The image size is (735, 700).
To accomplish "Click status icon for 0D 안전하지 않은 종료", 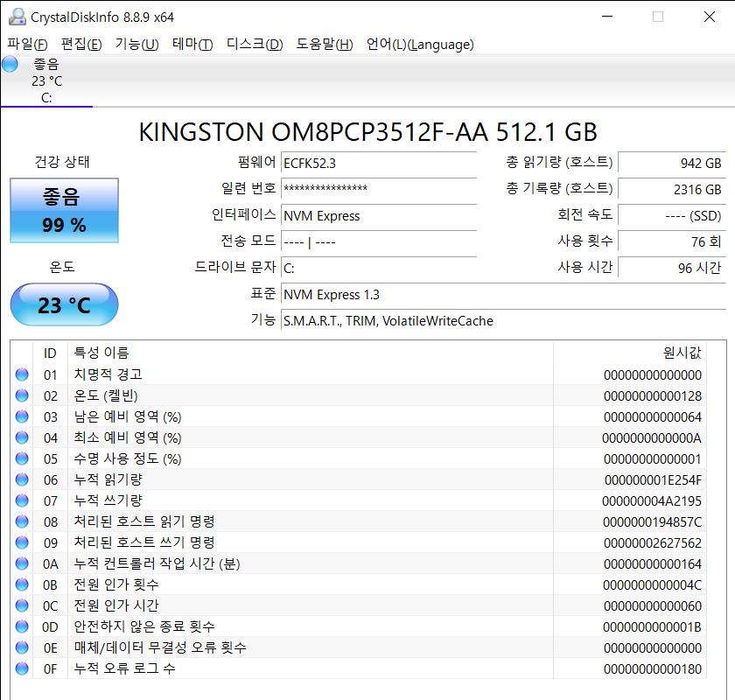I will click(x=22, y=626).
